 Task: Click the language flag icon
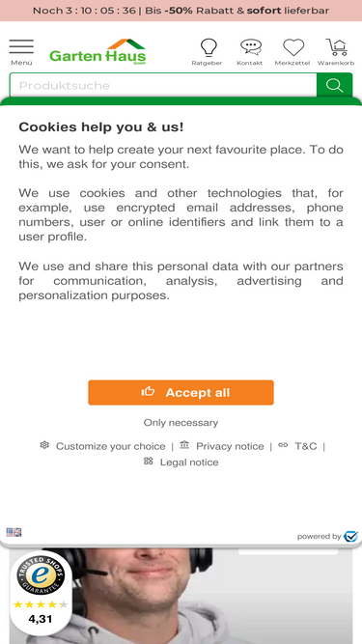coord(14,532)
